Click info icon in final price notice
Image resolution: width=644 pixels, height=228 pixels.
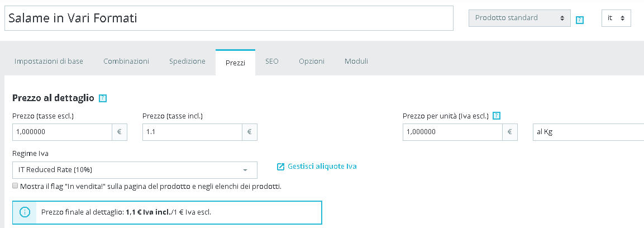click(25, 212)
